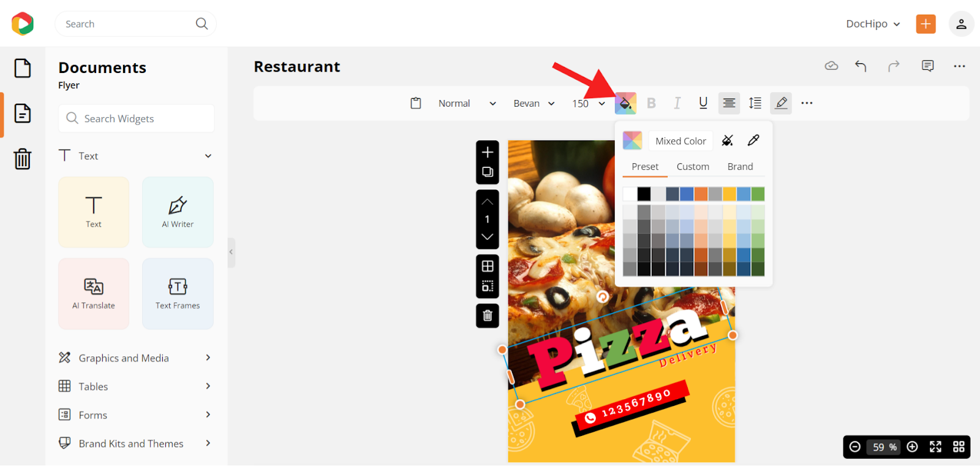Click the rotate handle above Pizza text

[603, 297]
